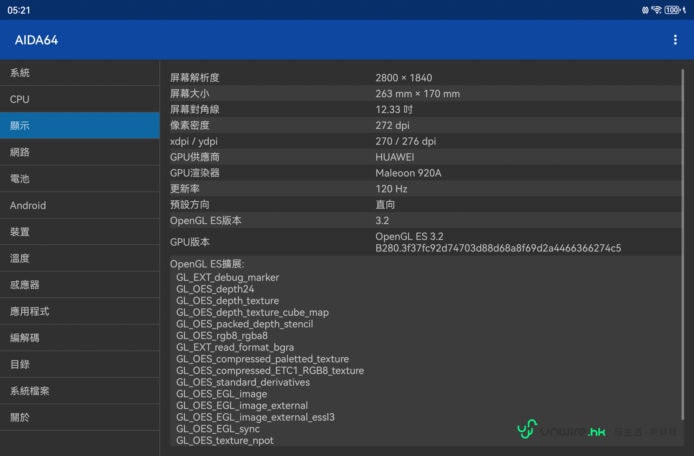694x456 pixels.
Task: Select the 屏幕大小 label
Action: click(189, 94)
